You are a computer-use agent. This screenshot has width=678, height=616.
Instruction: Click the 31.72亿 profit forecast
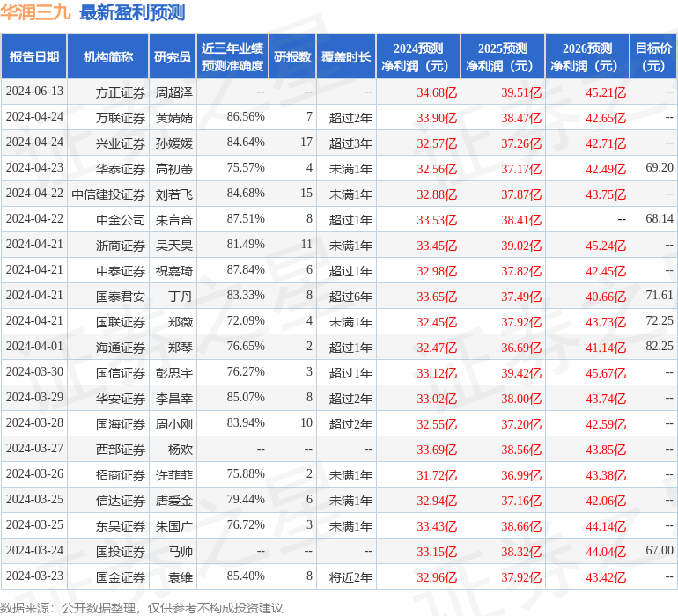[437, 474]
